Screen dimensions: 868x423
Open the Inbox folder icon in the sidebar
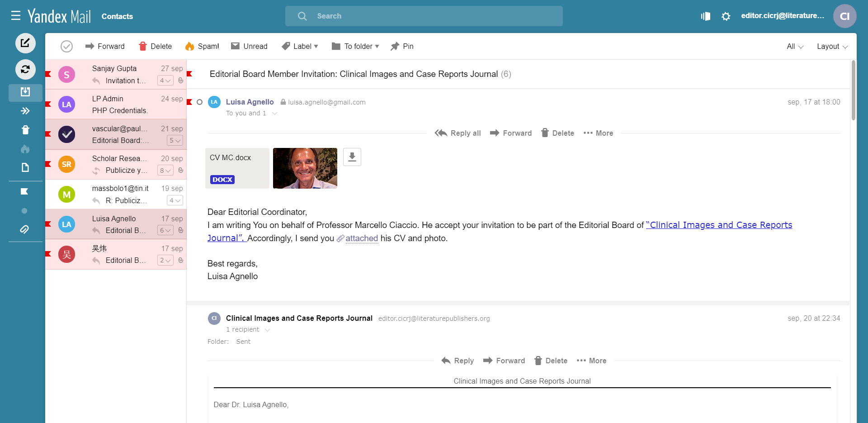coord(25,92)
